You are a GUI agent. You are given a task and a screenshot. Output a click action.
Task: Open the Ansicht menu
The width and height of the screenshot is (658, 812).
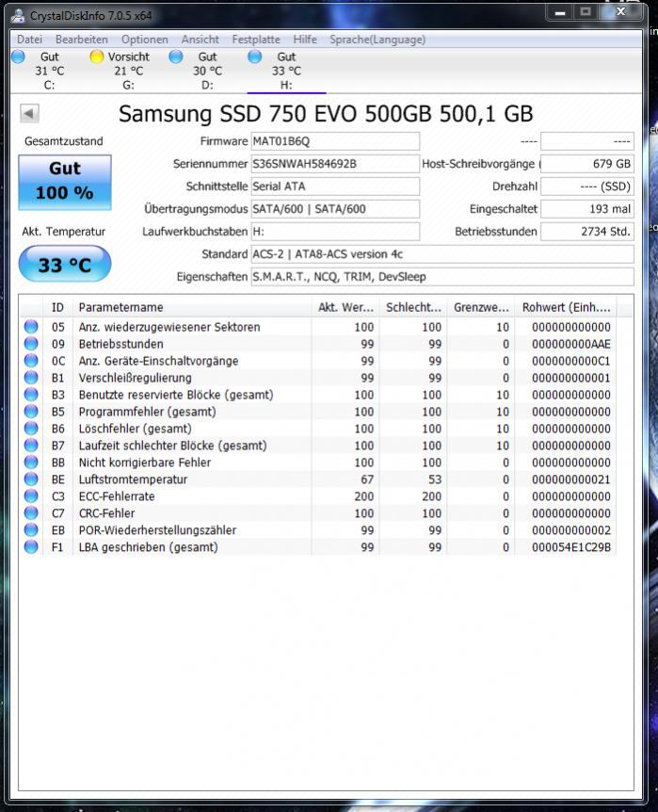pos(200,40)
